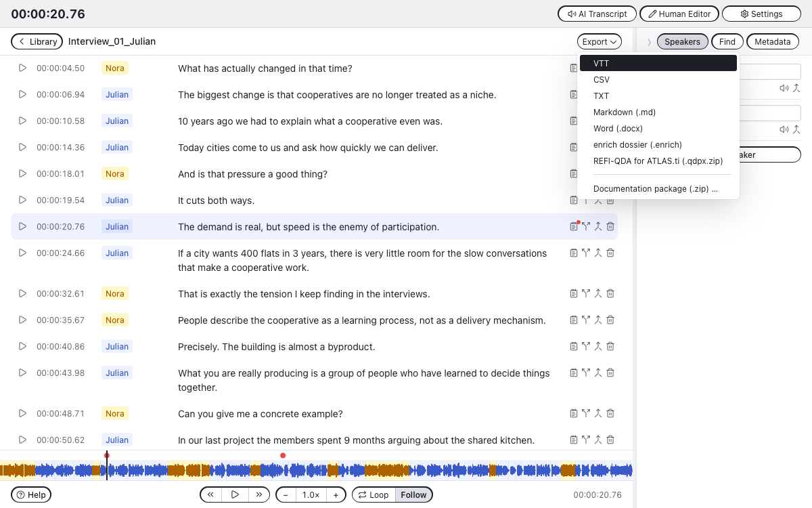Screen dimensions: 812x508
Task: Increase playback speed with plus button
Action: coord(336,494)
